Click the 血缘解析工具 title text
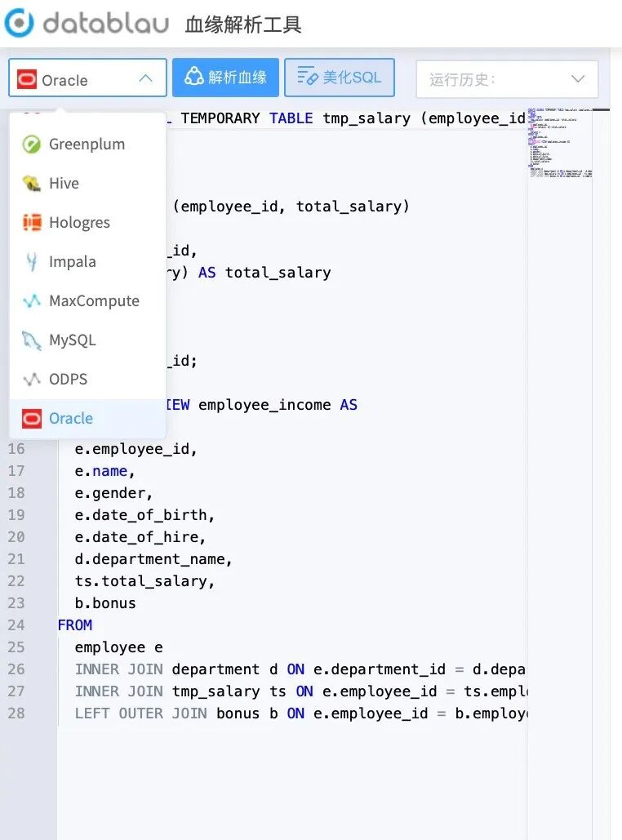Image resolution: width=622 pixels, height=840 pixels. tap(242, 24)
